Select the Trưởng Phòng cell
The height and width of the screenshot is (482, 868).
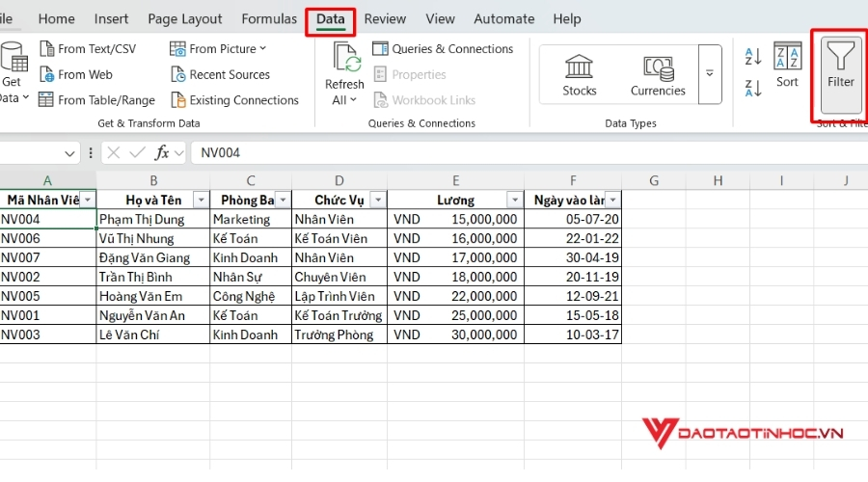pyautogui.click(x=339, y=335)
